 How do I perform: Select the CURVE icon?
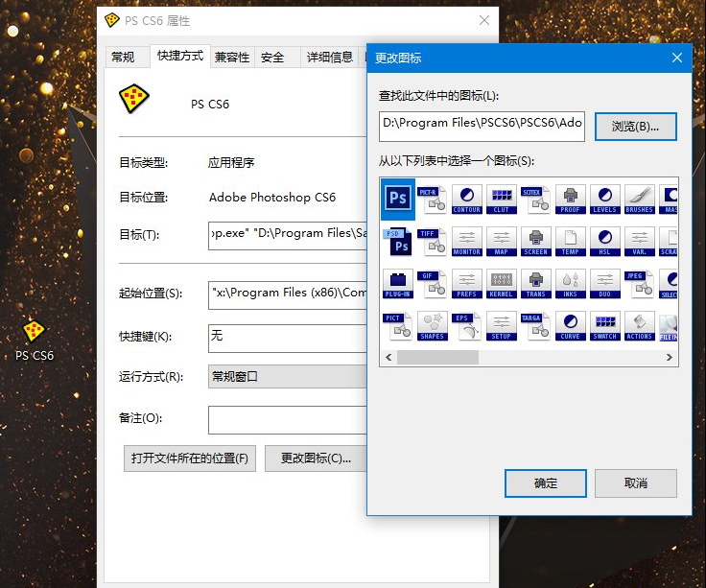pos(571,325)
